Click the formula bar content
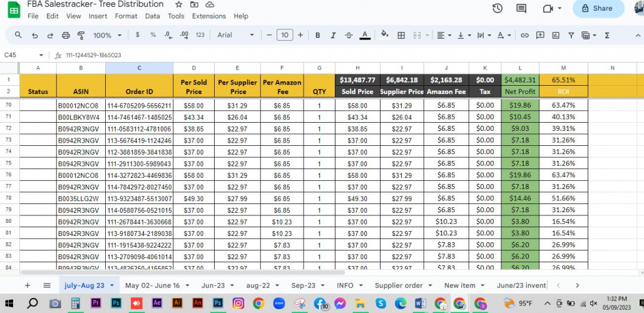 click(x=93, y=55)
